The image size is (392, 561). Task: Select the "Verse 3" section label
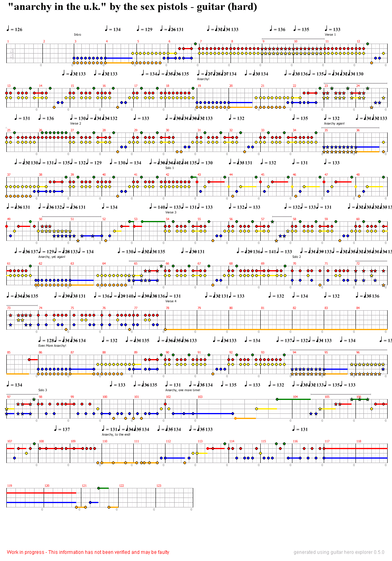pyautogui.click(x=171, y=213)
